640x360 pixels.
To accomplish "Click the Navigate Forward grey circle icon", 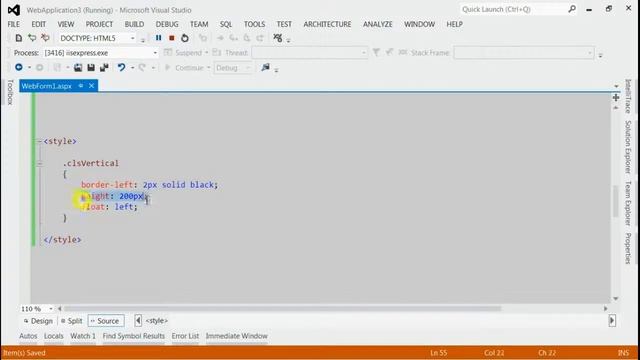I will pyautogui.click(x=40, y=67).
